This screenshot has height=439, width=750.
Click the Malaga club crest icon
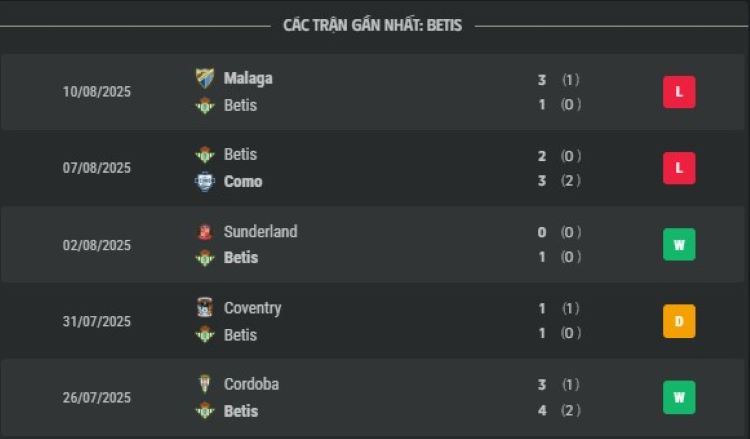(x=205, y=78)
